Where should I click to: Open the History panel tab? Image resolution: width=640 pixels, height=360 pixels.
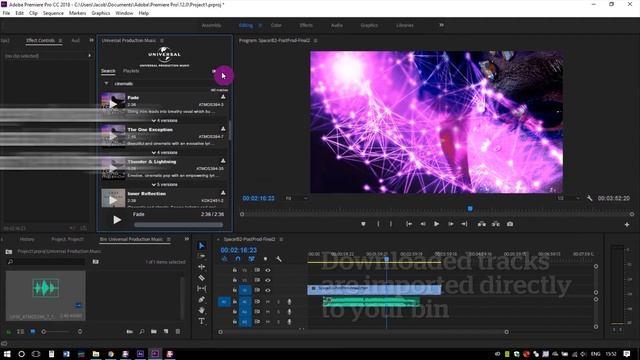(27, 239)
